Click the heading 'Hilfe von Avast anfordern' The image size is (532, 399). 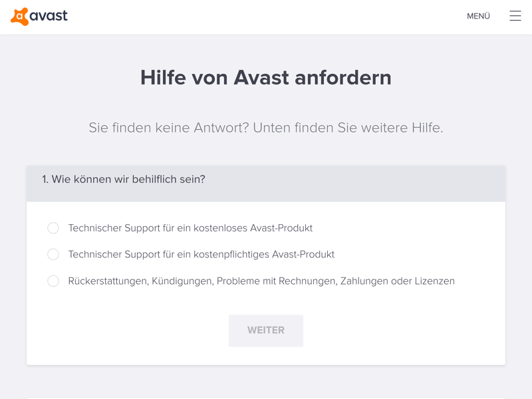pyautogui.click(x=266, y=78)
